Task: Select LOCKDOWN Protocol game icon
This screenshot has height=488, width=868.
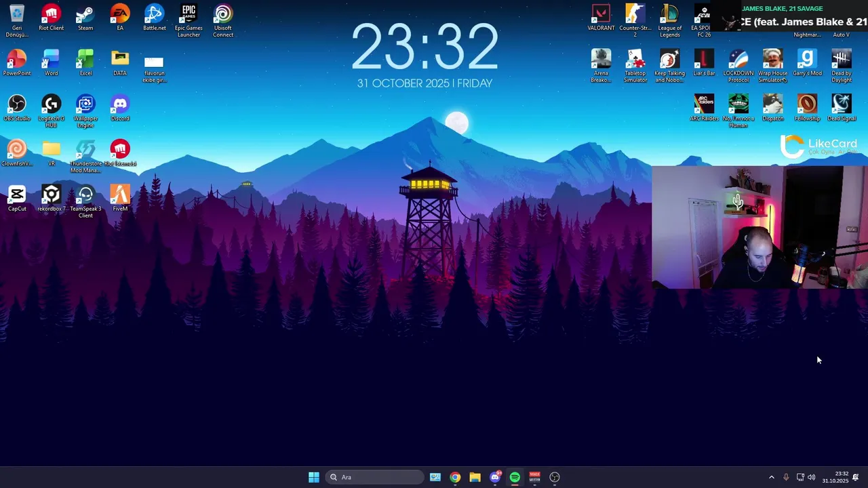Action: point(738,66)
